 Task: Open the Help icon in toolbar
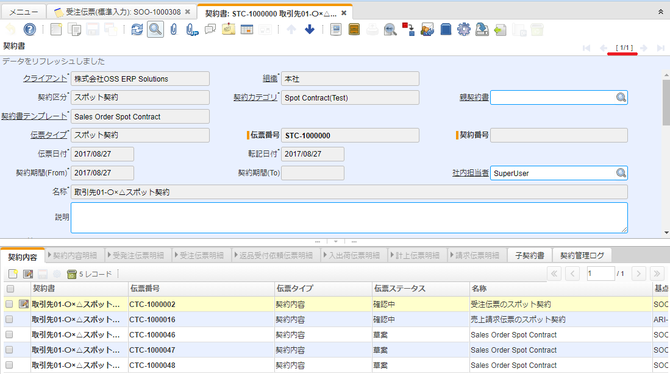coord(29,29)
